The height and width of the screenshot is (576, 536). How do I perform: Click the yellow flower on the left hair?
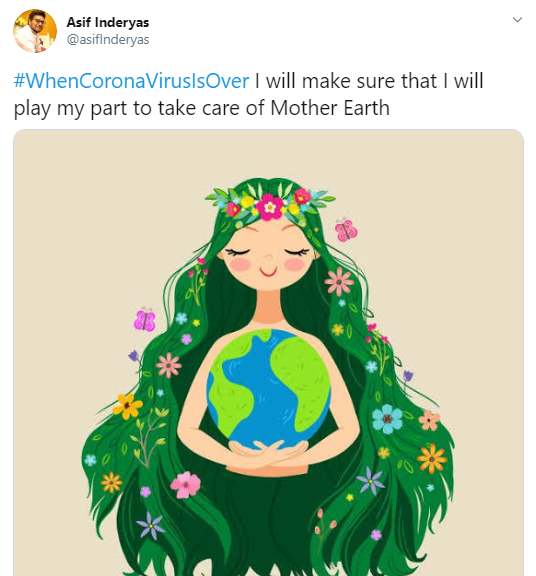coord(127,406)
